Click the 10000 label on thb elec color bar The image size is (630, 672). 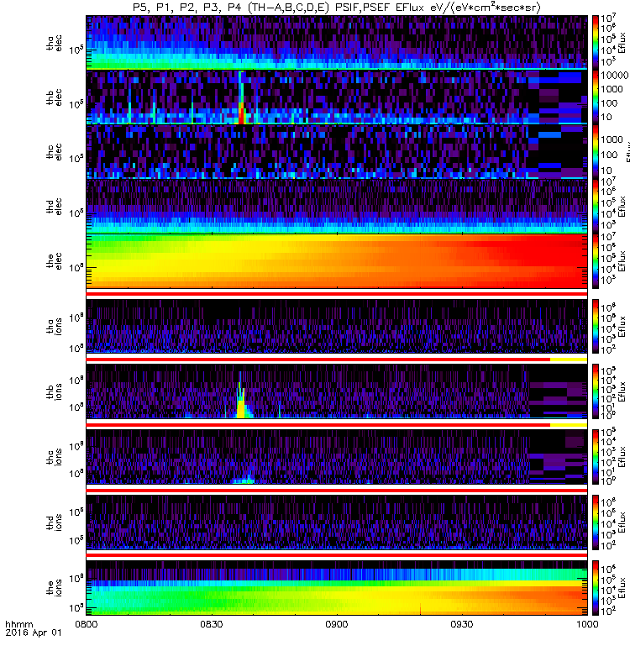(614, 76)
